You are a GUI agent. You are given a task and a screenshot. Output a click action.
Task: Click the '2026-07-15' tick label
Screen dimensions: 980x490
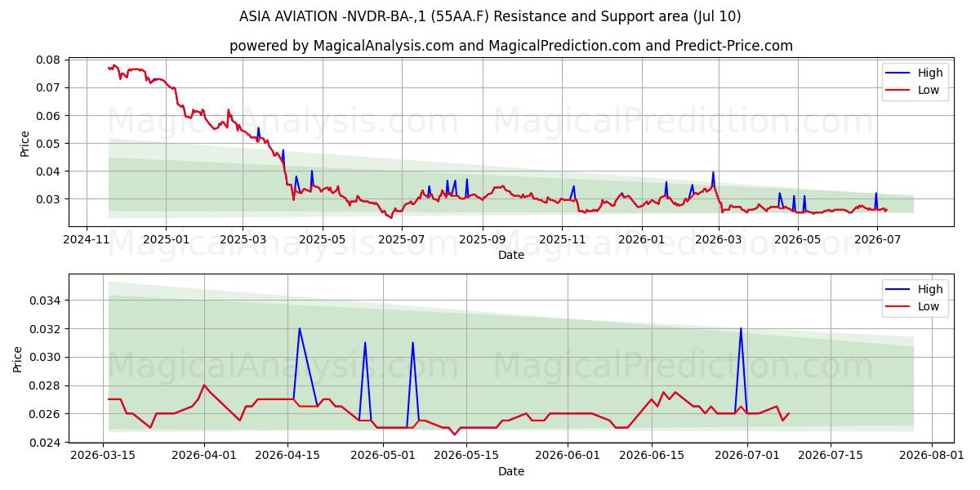831,456
